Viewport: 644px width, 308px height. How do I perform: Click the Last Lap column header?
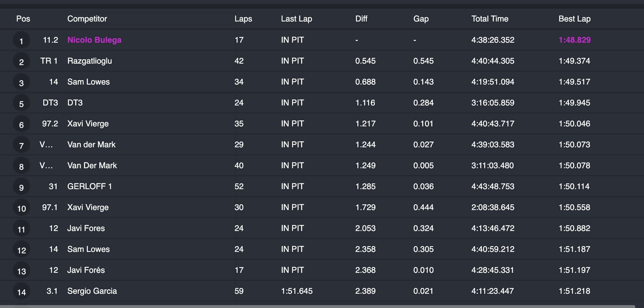pos(296,19)
